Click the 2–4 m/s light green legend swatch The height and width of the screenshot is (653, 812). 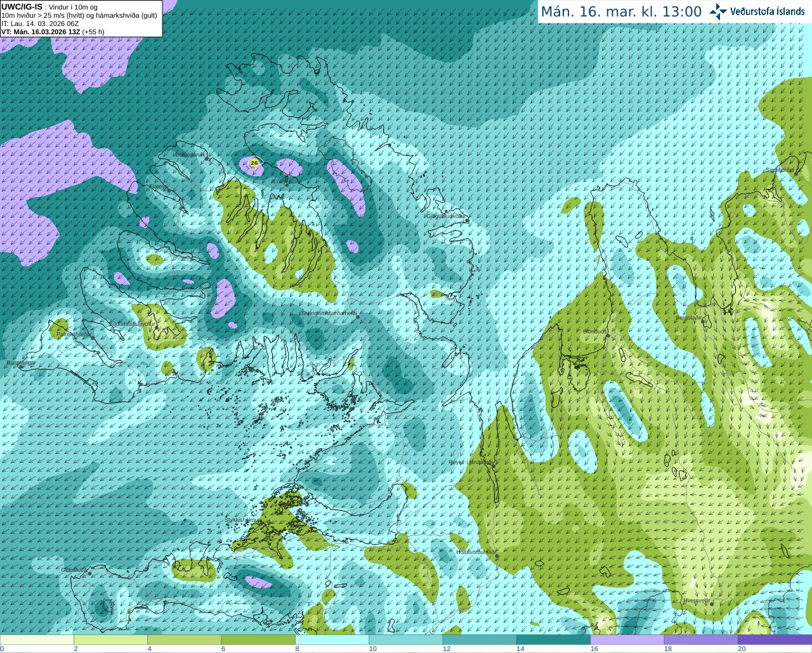pyautogui.click(x=110, y=640)
